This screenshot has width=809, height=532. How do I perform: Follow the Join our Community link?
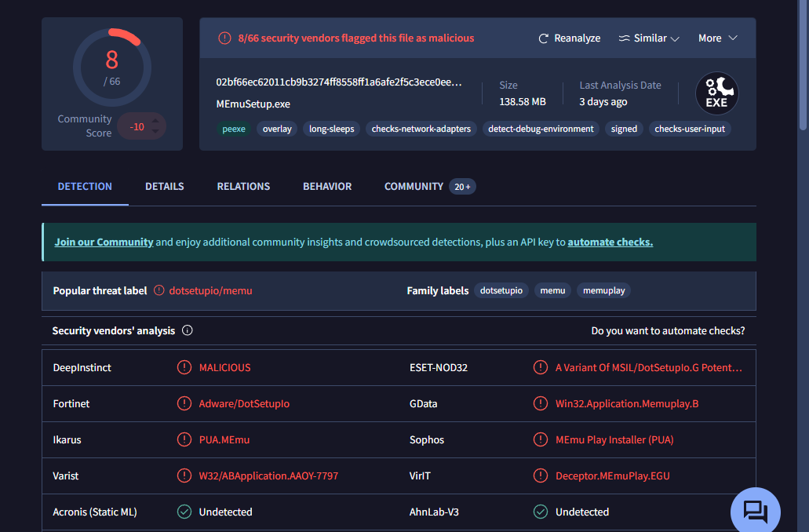point(104,242)
